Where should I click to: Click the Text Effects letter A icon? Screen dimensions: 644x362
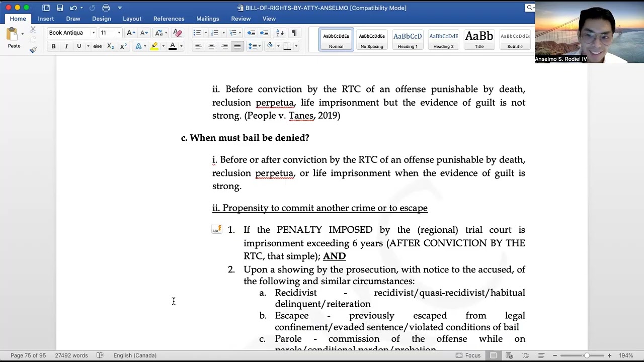139,46
